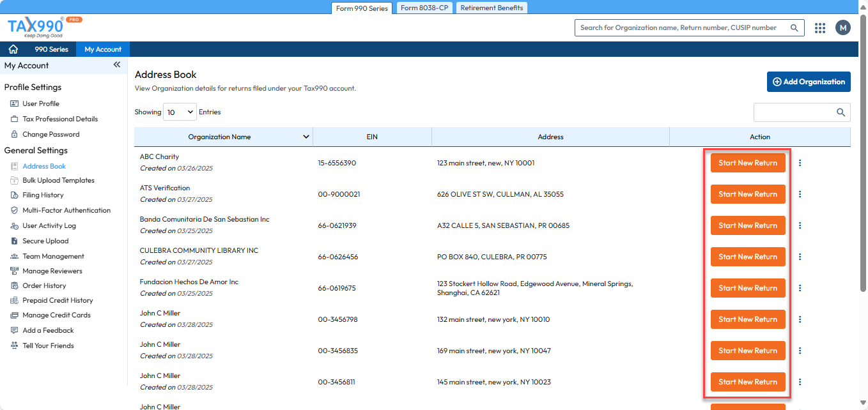
Task: Click the Team Management icon
Action: point(14,256)
